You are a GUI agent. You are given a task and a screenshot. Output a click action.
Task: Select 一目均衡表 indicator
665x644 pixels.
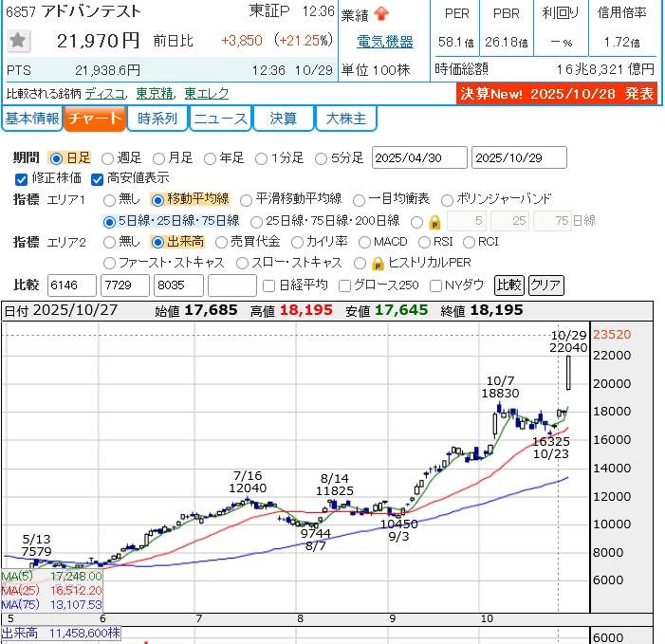pyautogui.click(x=359, y=200)
